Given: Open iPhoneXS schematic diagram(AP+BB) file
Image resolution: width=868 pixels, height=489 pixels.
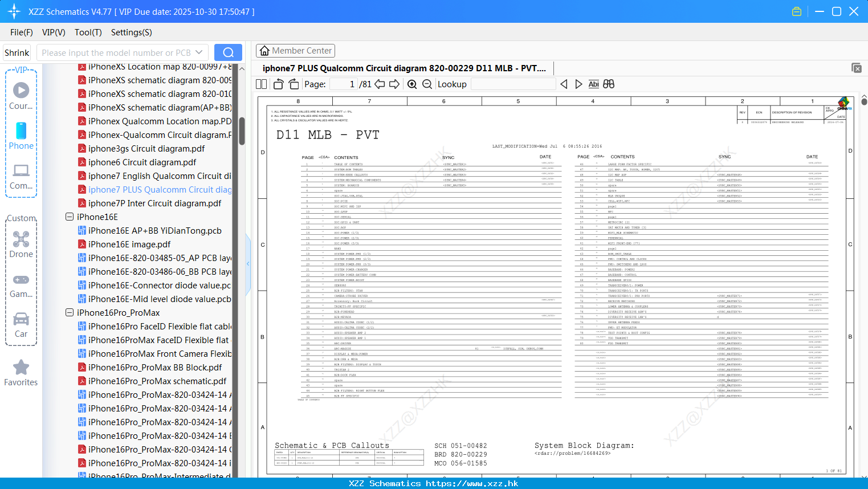Looking at the screenshot, I should (x=154, y=108).
